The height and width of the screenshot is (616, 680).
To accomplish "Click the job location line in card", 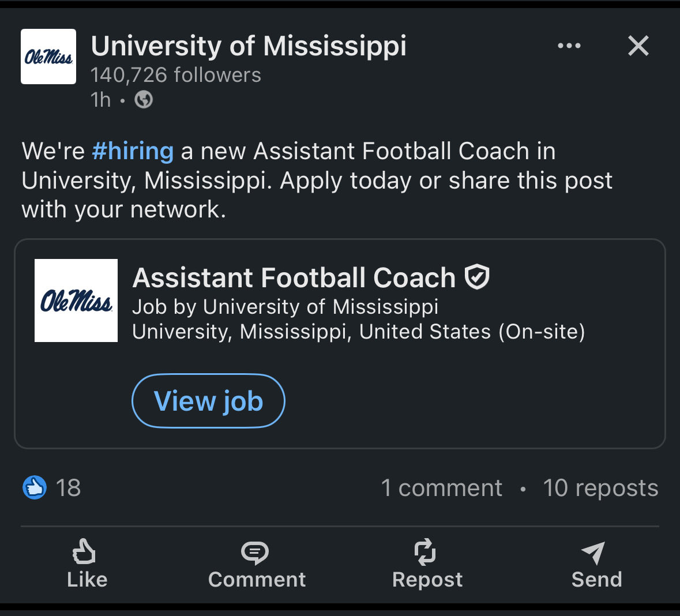I will (358, 332).
